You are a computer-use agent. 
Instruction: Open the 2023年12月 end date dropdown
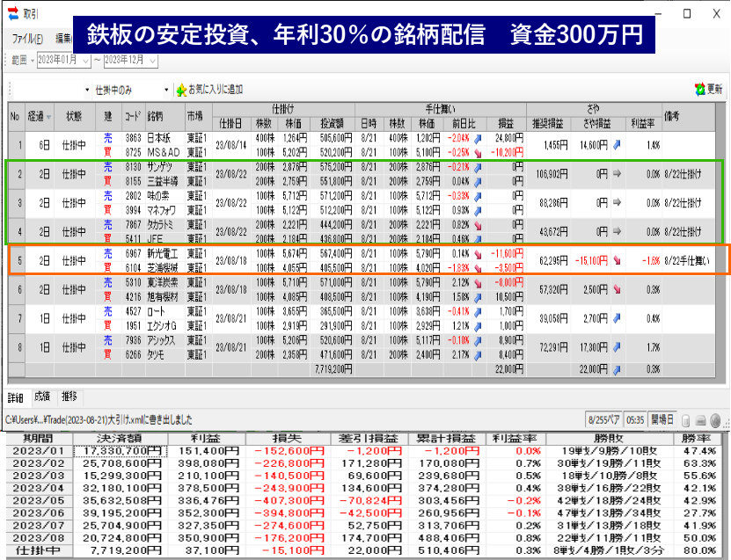coord(153,61)
